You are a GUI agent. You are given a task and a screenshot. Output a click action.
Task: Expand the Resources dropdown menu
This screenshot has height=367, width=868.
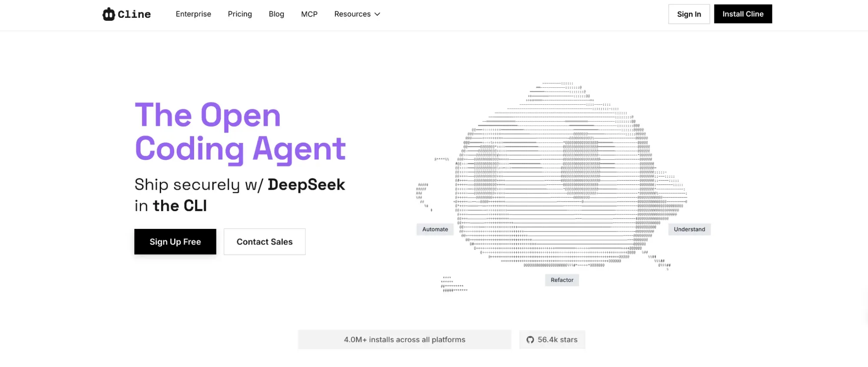pyautogui.click(x=357, y=14)
